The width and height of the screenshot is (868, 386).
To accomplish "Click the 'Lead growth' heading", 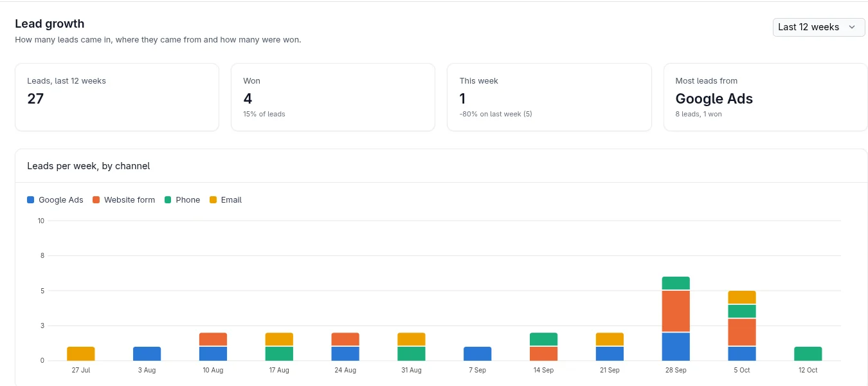I will click(50, 24).
